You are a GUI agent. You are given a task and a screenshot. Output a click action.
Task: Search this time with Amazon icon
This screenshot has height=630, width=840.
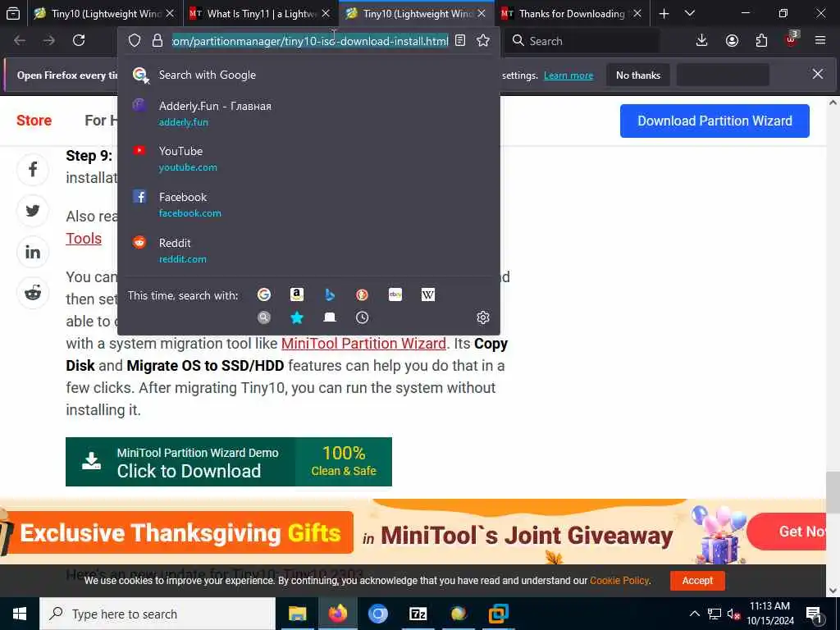point(297,294)
